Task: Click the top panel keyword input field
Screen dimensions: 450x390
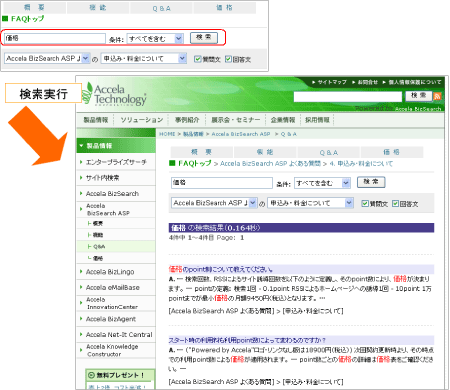Action: (x=55, y=38)
